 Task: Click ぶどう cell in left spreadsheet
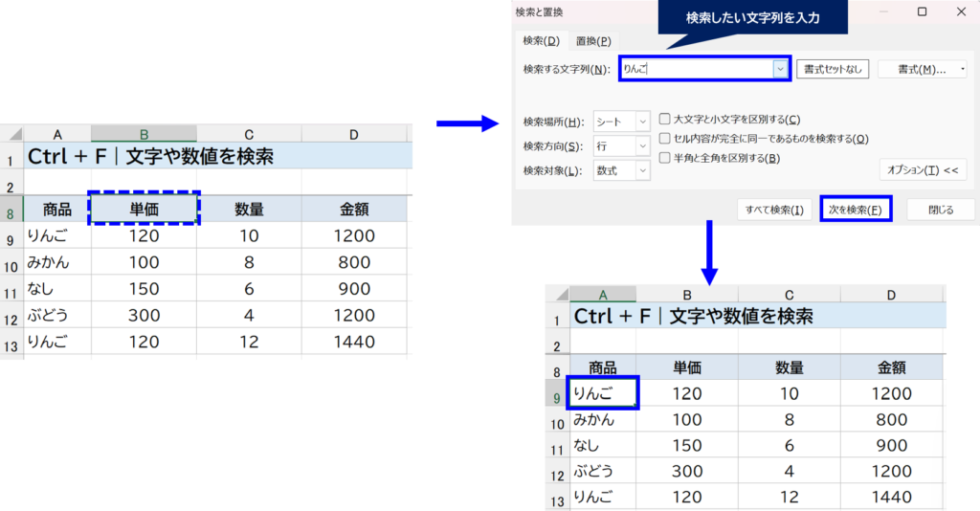pos(57,315)
